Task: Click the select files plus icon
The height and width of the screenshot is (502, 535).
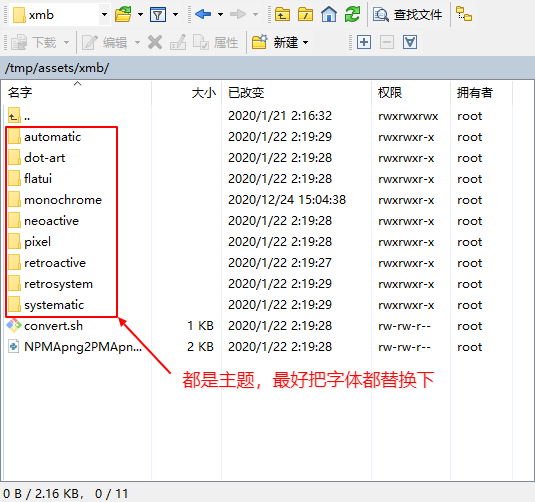Action: 364,43
